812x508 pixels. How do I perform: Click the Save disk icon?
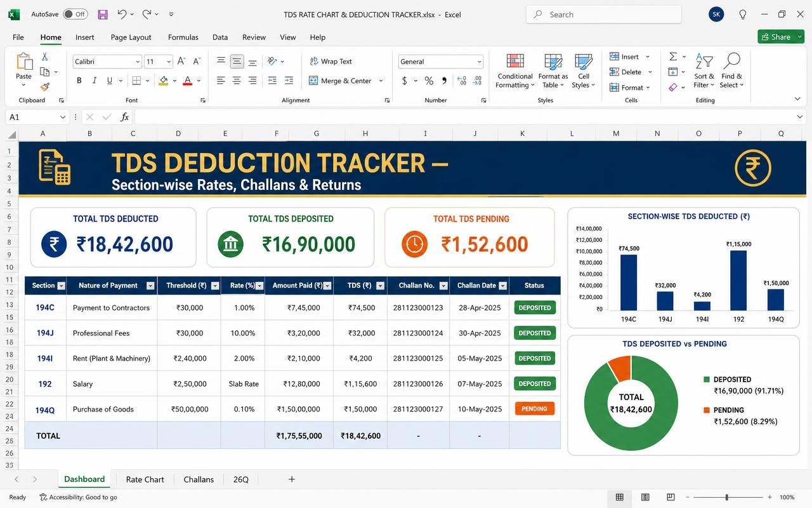pyautogui.click(x=103, y=14)
